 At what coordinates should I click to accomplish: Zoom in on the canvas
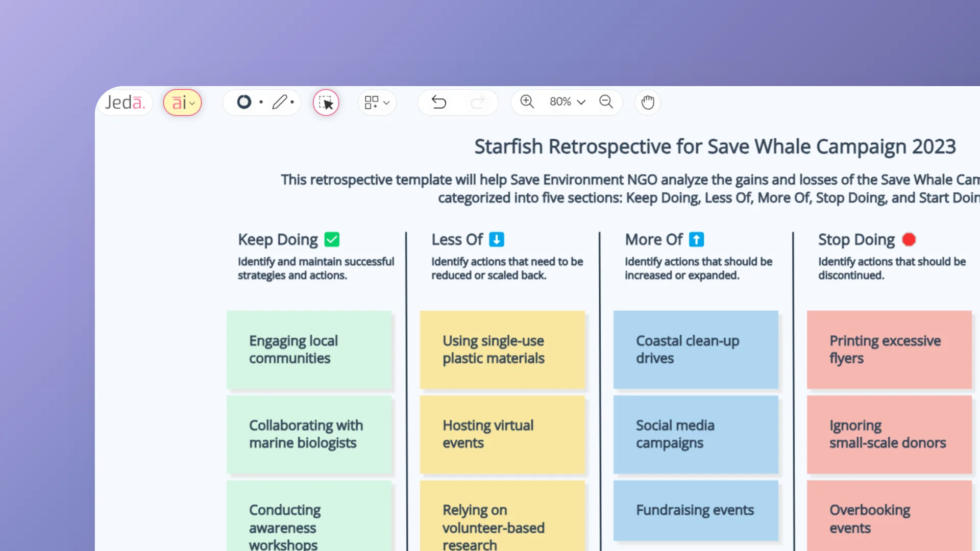527,102
